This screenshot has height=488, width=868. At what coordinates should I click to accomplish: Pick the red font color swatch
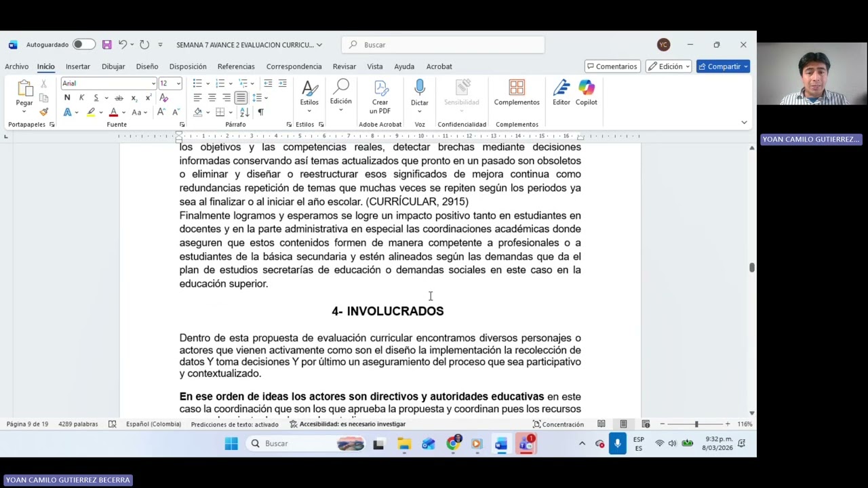113,112
